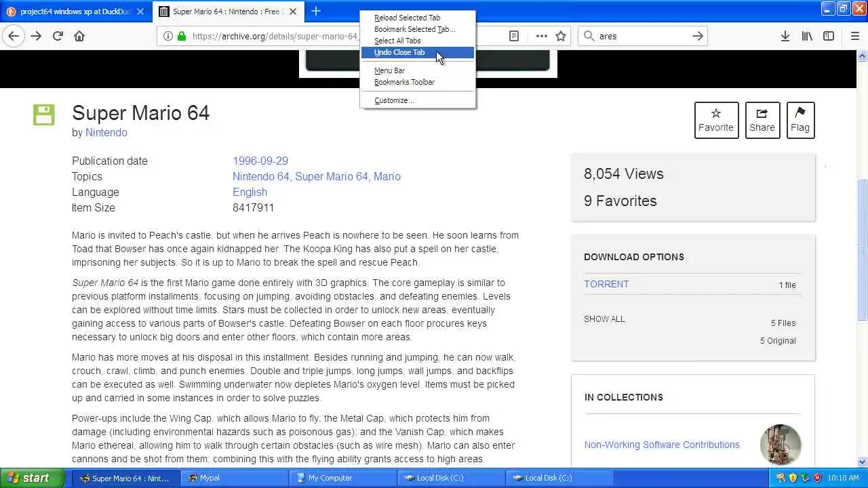
Task: Click the 'DOWNLOAD OPTIONS' heading
Action: click(634, 257)
